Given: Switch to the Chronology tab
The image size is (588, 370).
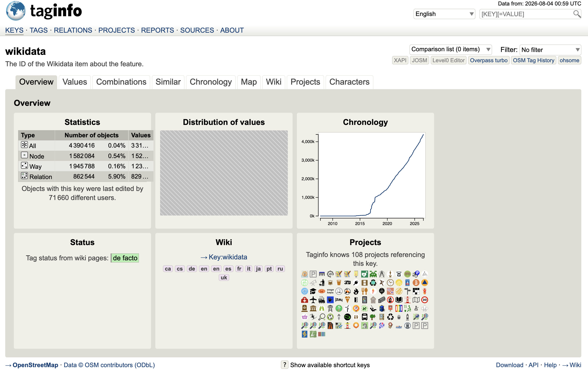Looking at the screenshot, I should (x=211, y=82).
